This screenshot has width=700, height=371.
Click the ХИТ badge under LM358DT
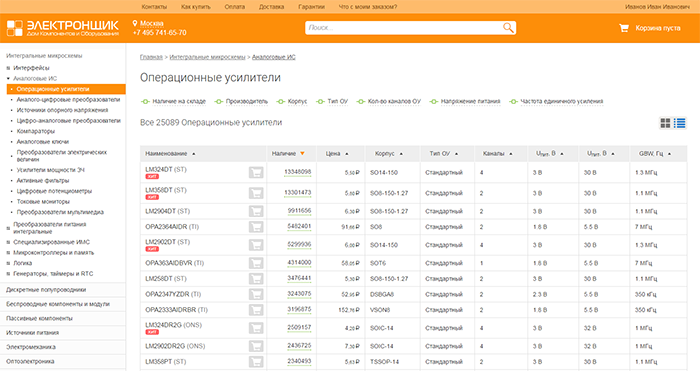pos(152,197)
